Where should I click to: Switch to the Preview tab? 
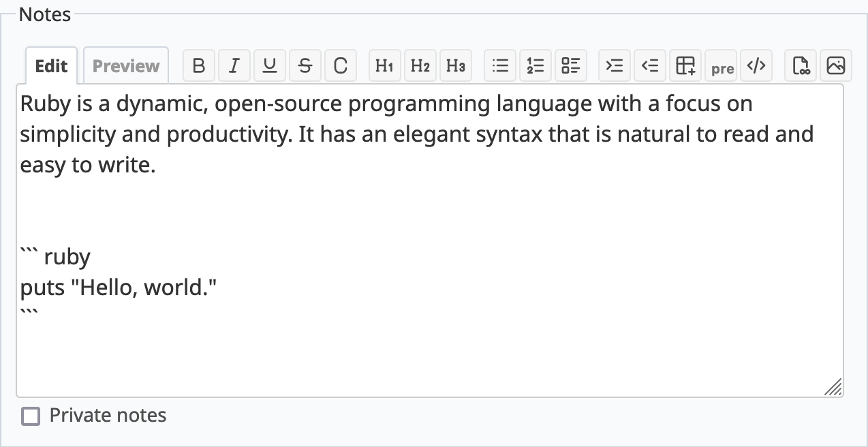(x=126, y=66)
